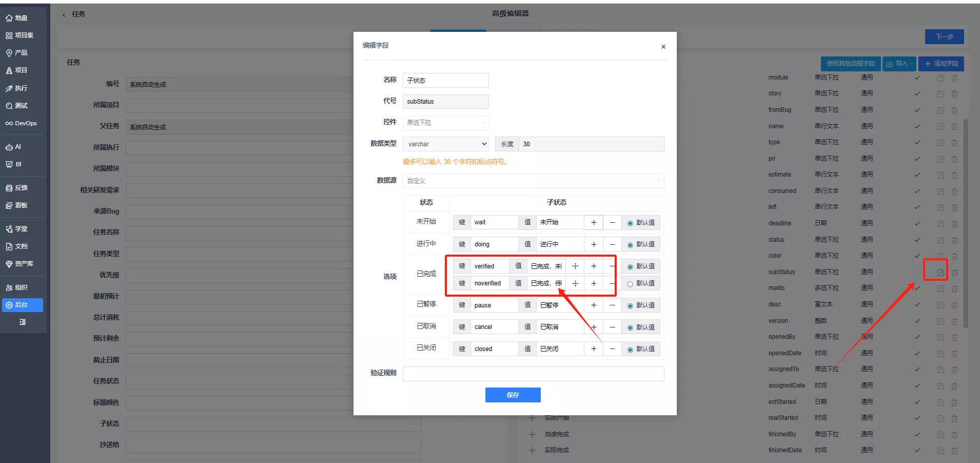Click the sidebar collapse icon

(22, 322)
